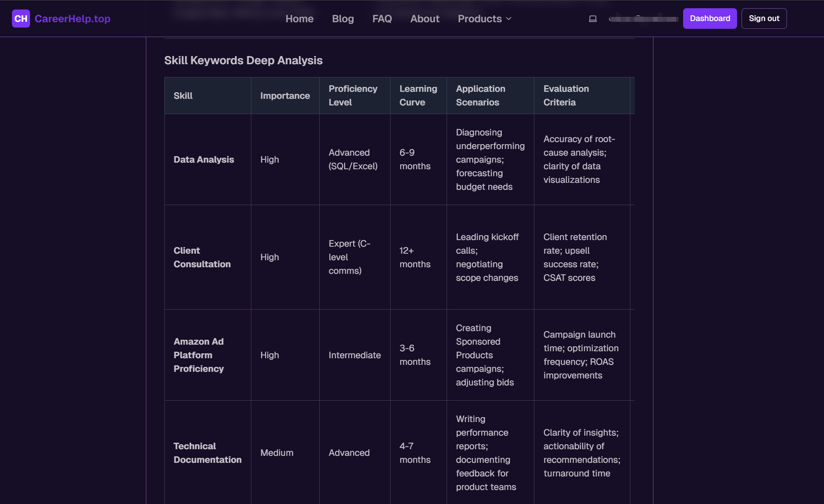Click the Learning Curve column header

[x=418, y=95]
